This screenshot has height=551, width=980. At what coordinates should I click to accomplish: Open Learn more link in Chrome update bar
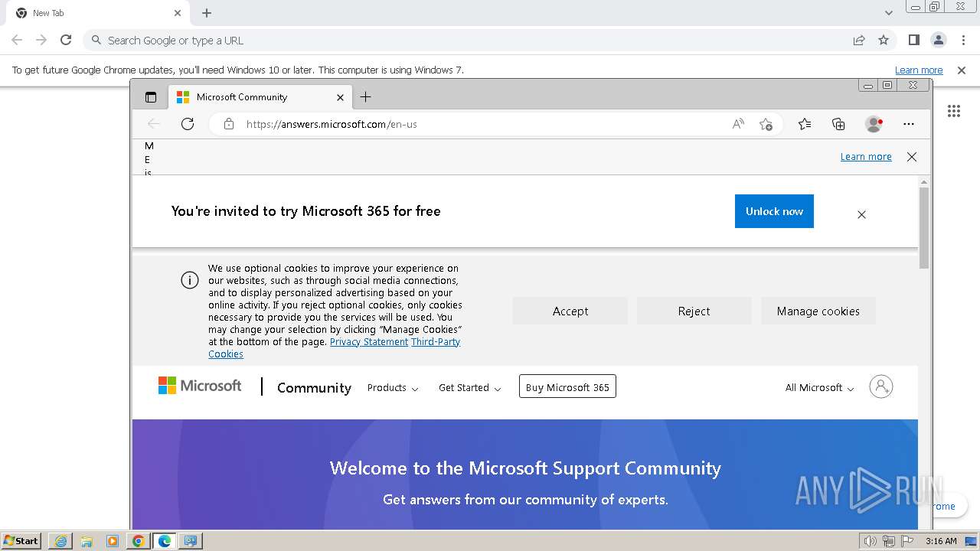(x=919, y=70)
